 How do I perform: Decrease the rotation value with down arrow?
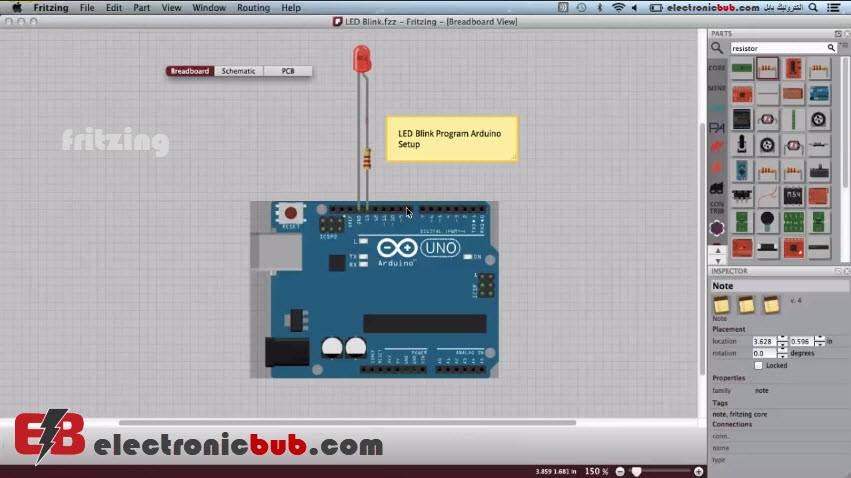pos(782,356)
